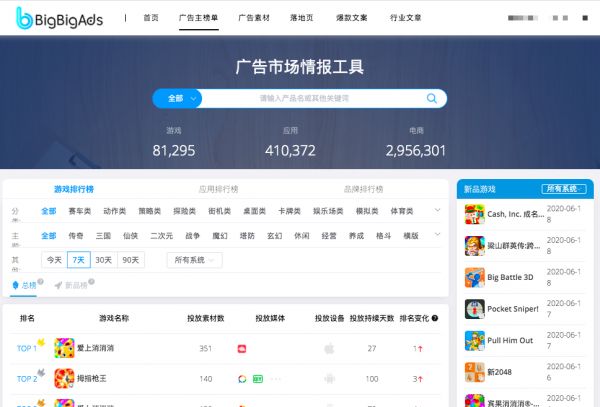Switch to 新品榜 ranking tab
The height and width of the screenshot is (407, 600).
[71, 285]
